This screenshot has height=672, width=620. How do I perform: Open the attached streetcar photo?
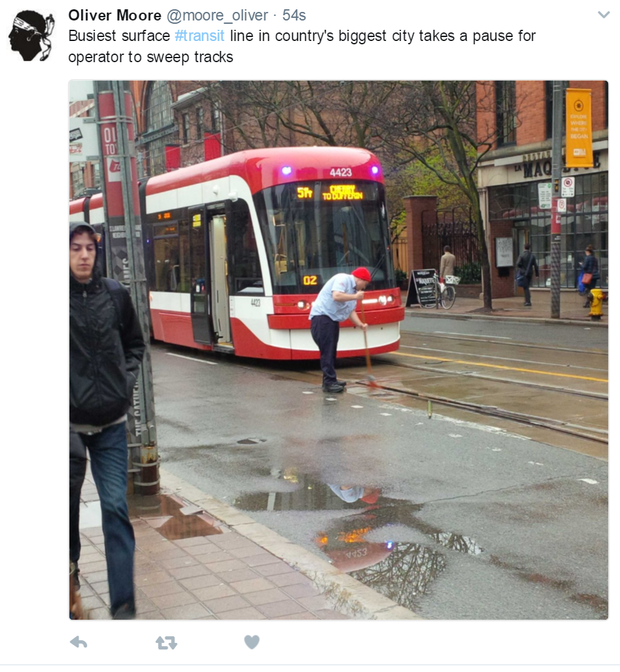click(x=338, y=350)
